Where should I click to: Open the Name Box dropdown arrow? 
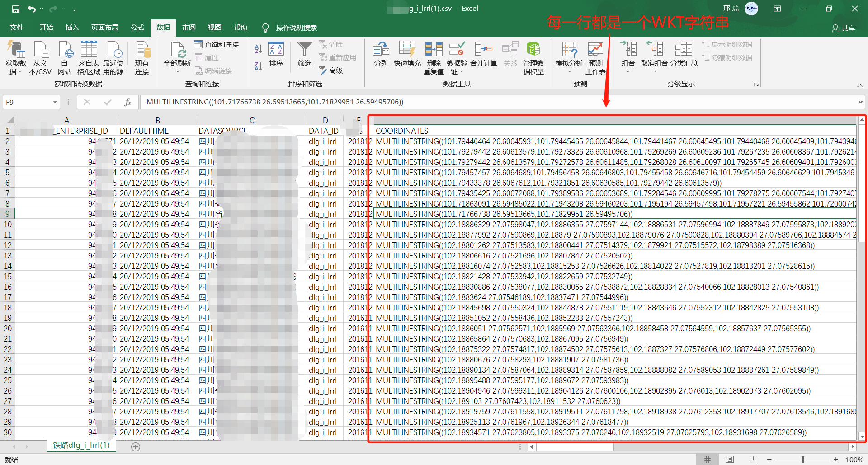pos(54,102)
